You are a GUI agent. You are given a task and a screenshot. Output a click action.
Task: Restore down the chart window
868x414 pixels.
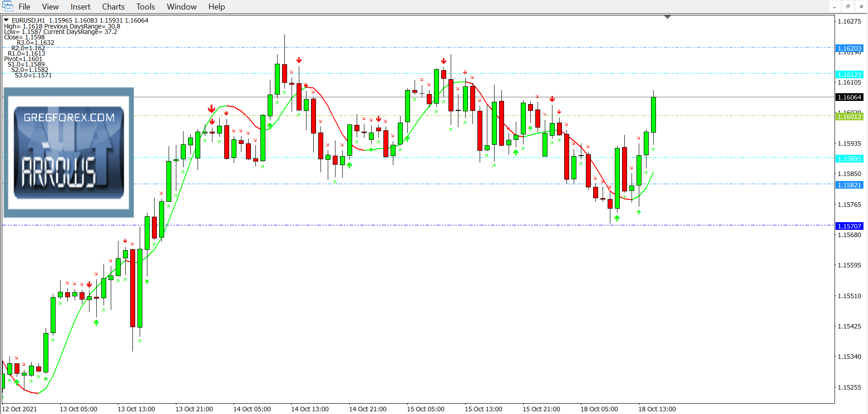[848, 6]
